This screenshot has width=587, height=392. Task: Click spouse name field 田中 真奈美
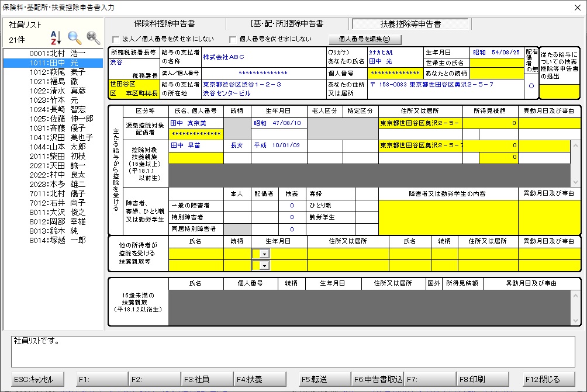[x=196, y=123]
